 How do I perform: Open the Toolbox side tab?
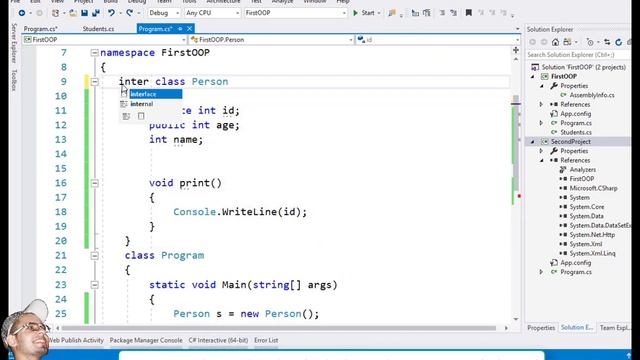coord(14,80)
